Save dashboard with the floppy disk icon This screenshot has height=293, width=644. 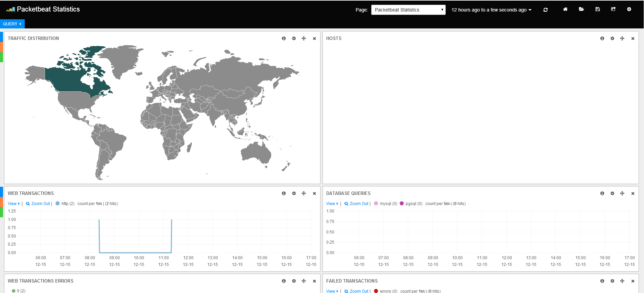(x=598, y=9)
